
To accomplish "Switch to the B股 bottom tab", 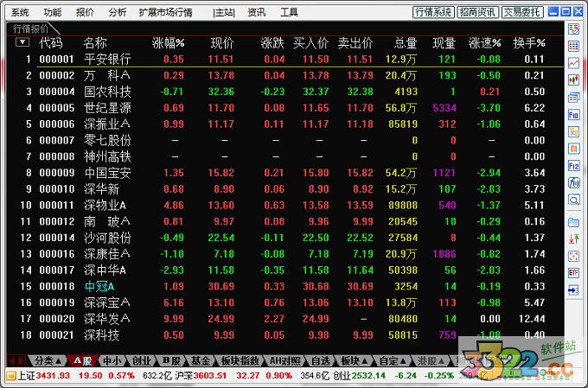I will click(x=171, y=361).
